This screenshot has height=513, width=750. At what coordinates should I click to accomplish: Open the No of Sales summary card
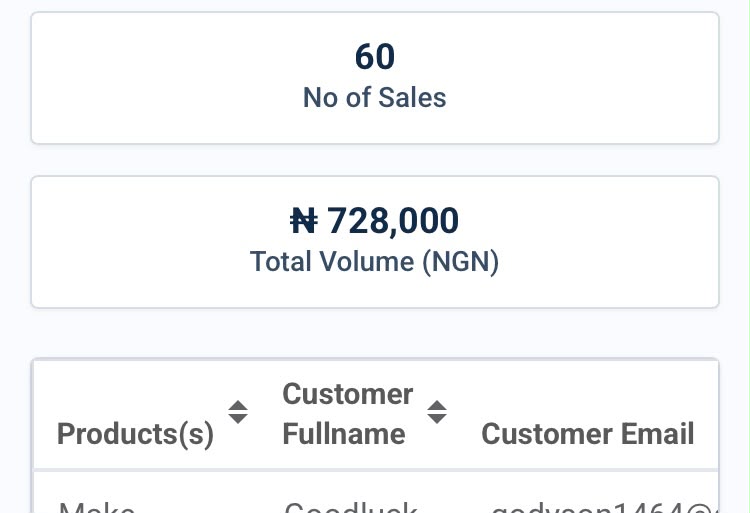(x=375, y=78)
